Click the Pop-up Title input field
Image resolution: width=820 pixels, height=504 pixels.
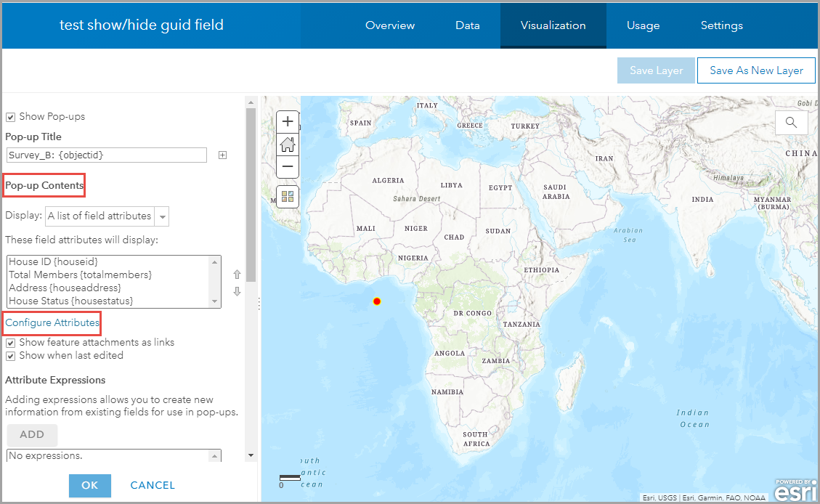[107, 155]
